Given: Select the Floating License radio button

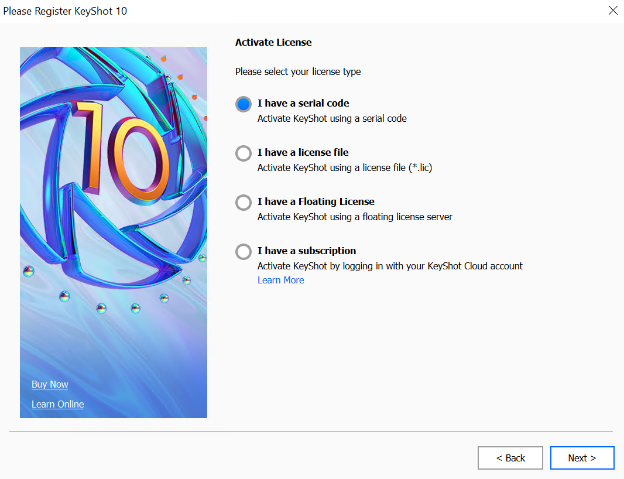Looking at the screenshot, I should pyautogui.click(x=243, y=202).
